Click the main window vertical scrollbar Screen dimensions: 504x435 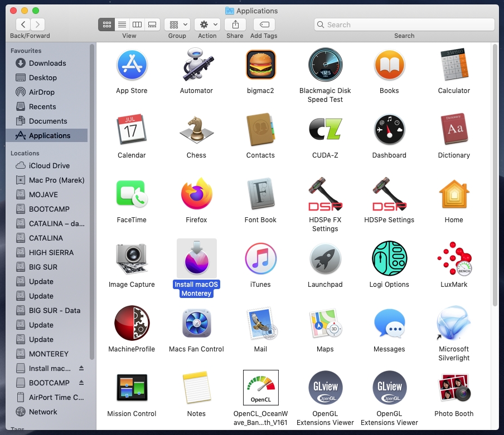[x=495, y=175]
